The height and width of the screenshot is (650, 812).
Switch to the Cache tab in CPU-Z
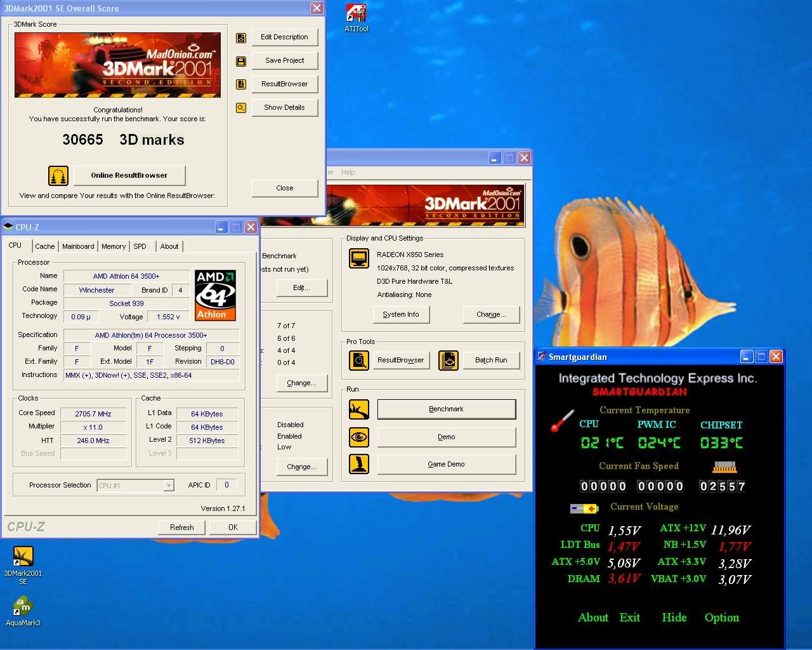click(x=45, y=246)
